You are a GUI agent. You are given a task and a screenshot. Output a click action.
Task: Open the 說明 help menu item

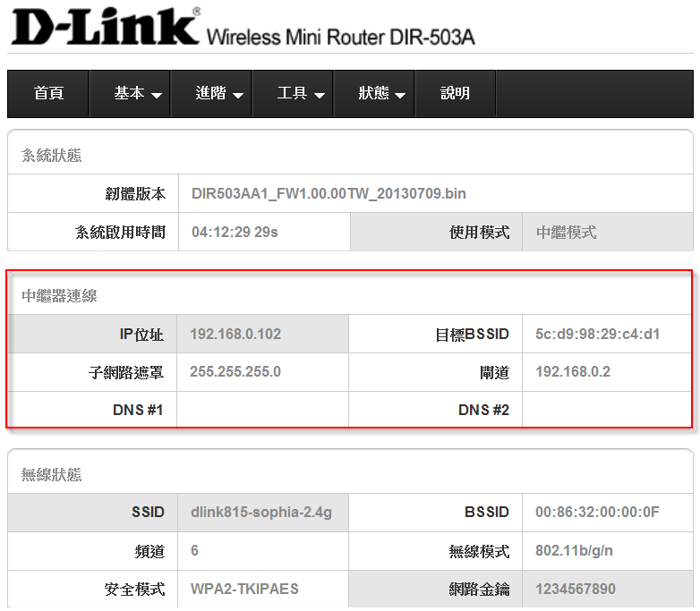click(x=455, y=93)
